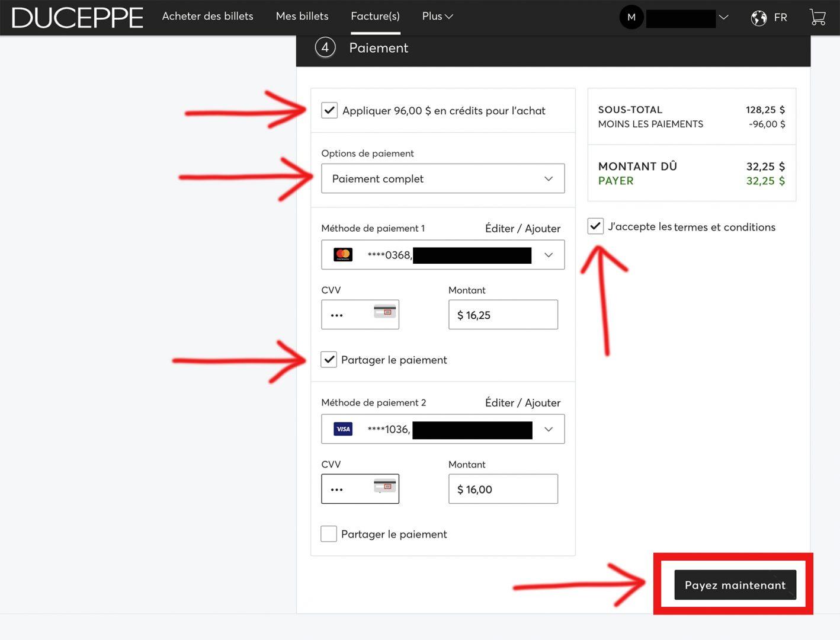This screenshot has height=640, width=840.
Task: Click the Montant field showing $ 16,25
Action: tap(503, 315)
